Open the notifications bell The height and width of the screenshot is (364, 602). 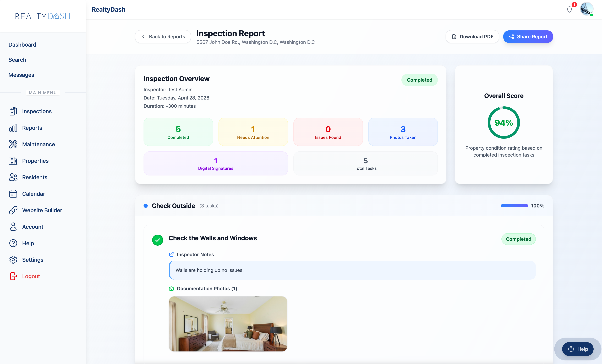click(570, 9)
